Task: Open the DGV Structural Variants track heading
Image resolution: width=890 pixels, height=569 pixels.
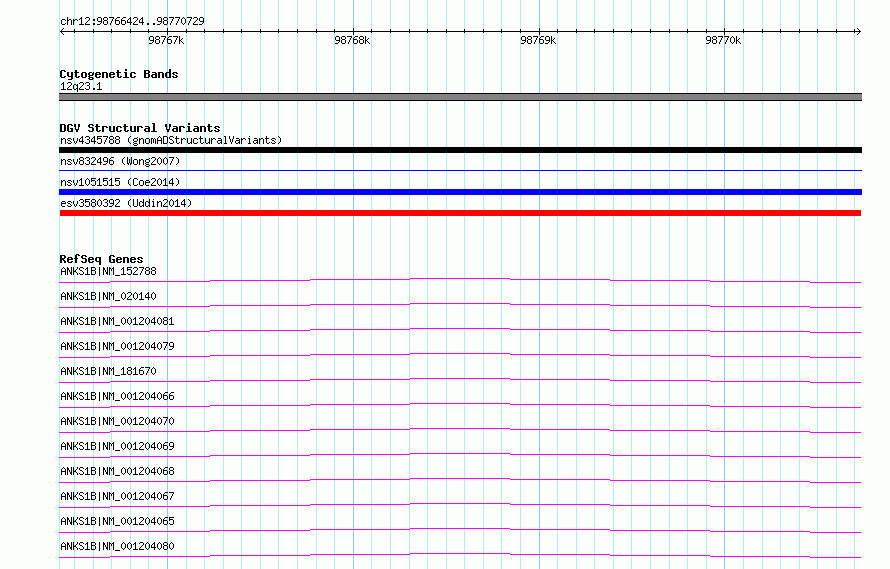Action: coord(140,128)
